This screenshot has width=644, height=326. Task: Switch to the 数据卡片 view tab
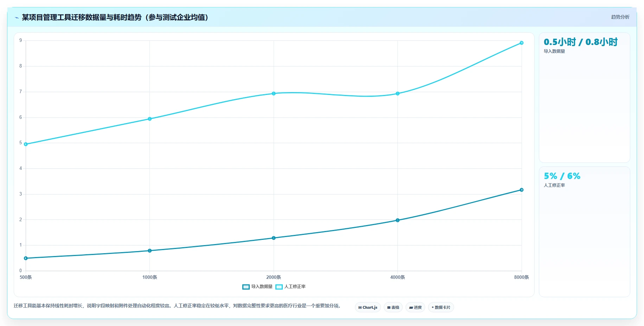[x=441, y=307]
